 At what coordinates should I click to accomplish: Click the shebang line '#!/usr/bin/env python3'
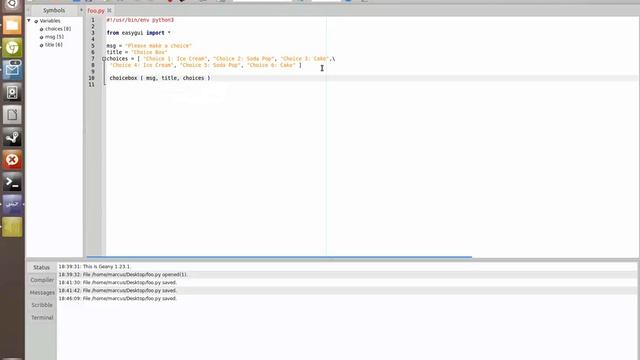coord(140,20)
